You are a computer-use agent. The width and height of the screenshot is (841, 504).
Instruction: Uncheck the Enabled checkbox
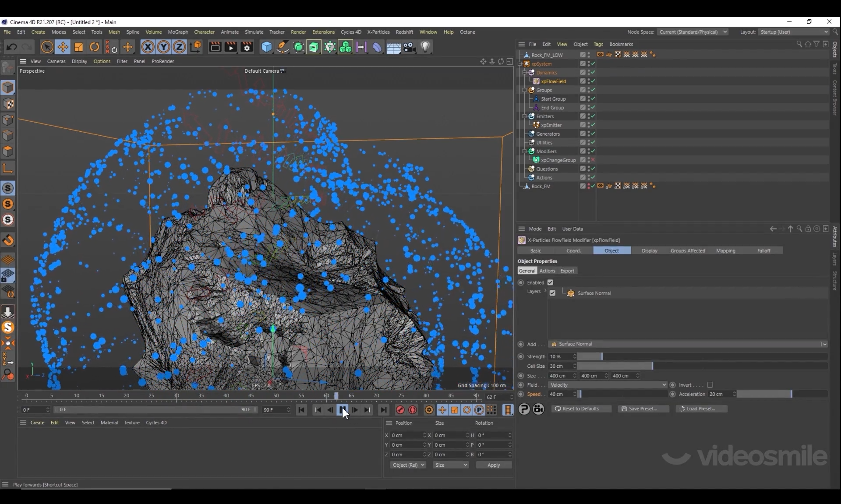550,282
